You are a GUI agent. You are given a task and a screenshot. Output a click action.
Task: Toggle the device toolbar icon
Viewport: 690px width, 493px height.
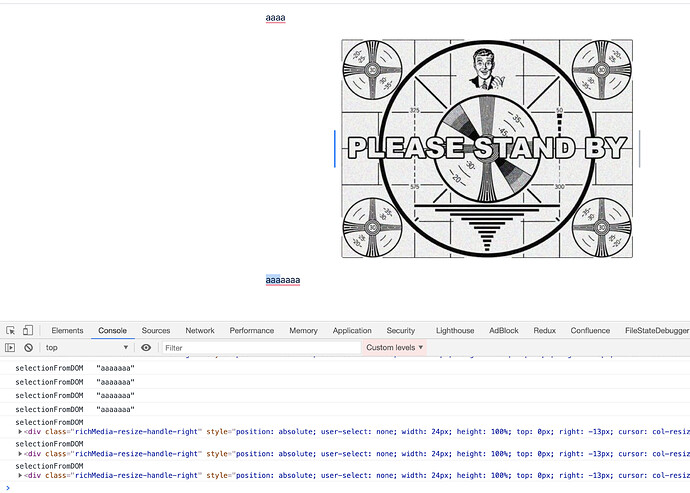(x=28, y=330)
